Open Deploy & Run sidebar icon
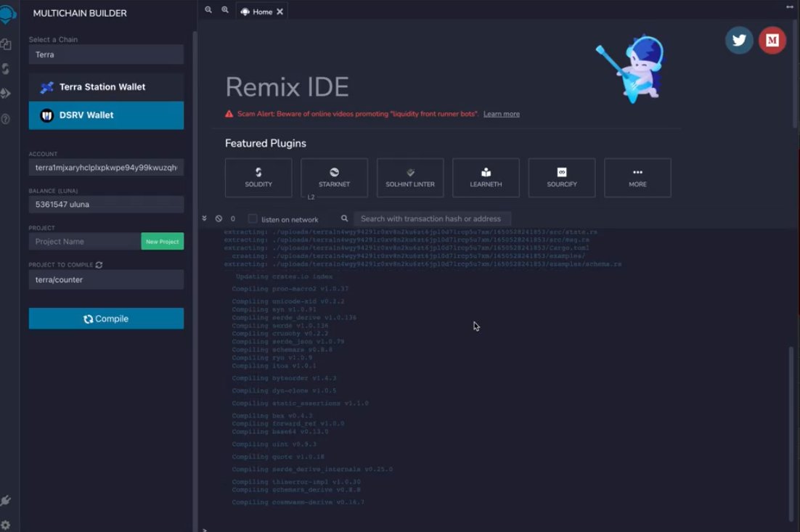Viewport: 800px width, 532px height. [6, 94]
